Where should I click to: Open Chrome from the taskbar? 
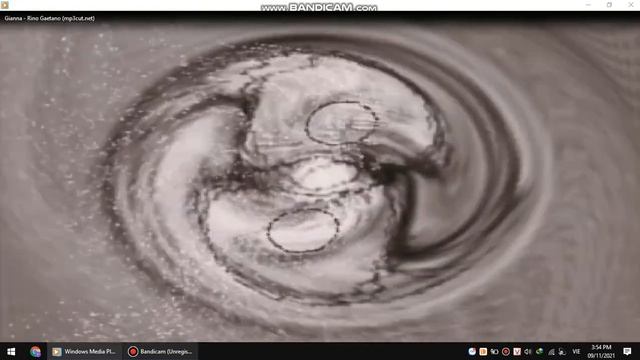tap(36, 351)
